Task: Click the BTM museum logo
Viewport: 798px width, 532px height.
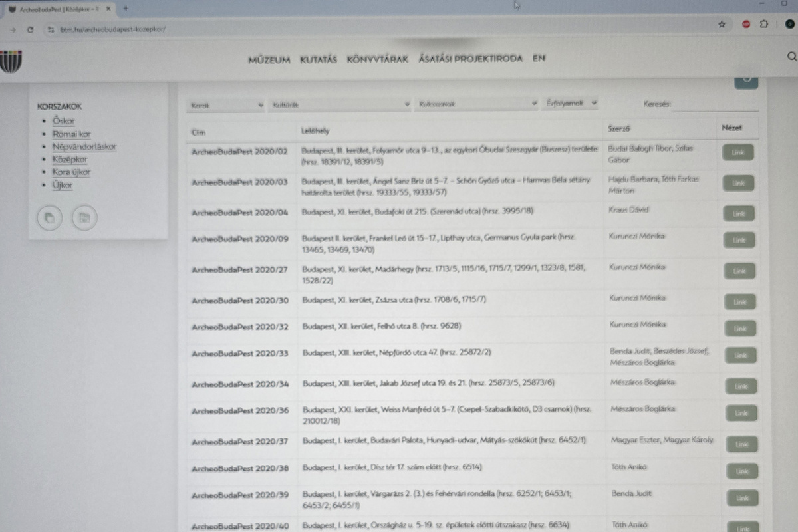Action: coord(11,61)
